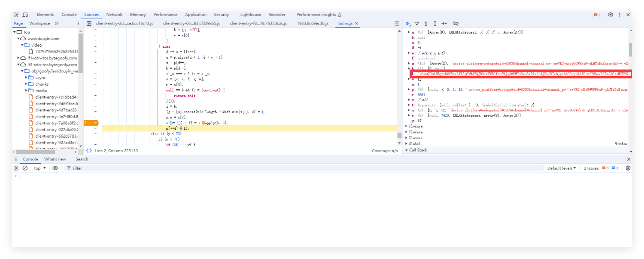
Task: Expand scope variable t: Arguments
Action: pos(409,105)
